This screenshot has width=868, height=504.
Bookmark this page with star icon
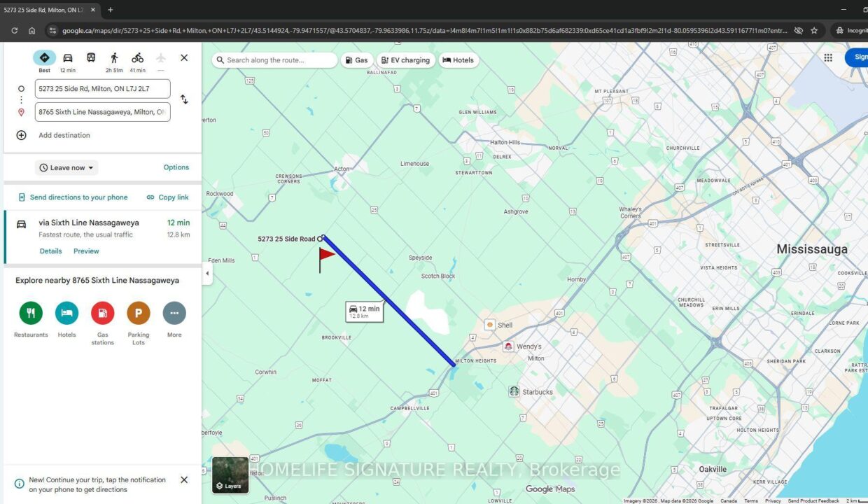click(x=814, y=31)
